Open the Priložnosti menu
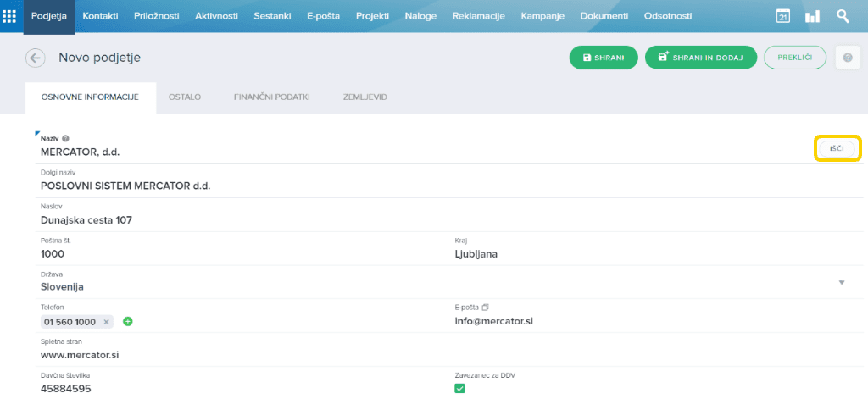Viewport: 868px width, 399px height. tap(157, 16)
